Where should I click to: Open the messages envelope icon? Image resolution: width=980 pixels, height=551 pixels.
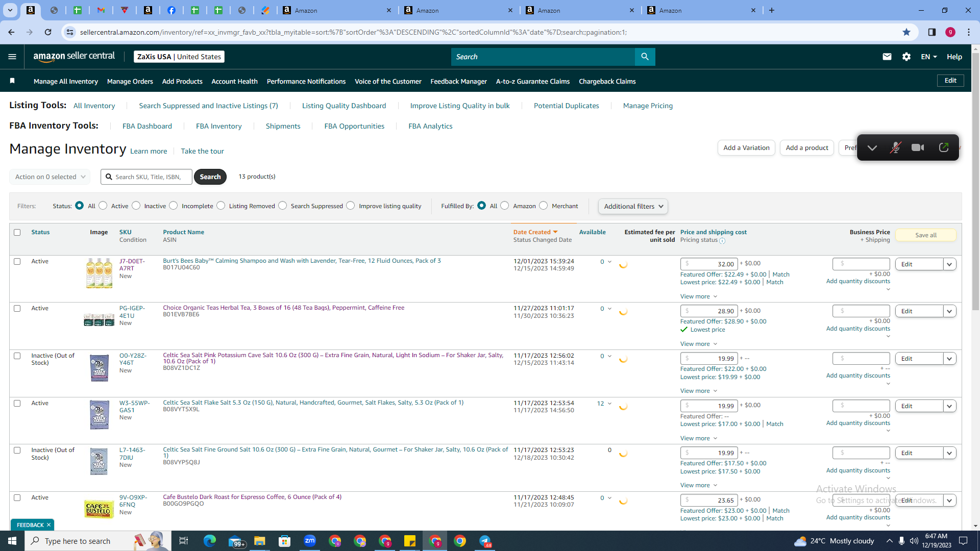pyautogui.click(x=887, y=57)
